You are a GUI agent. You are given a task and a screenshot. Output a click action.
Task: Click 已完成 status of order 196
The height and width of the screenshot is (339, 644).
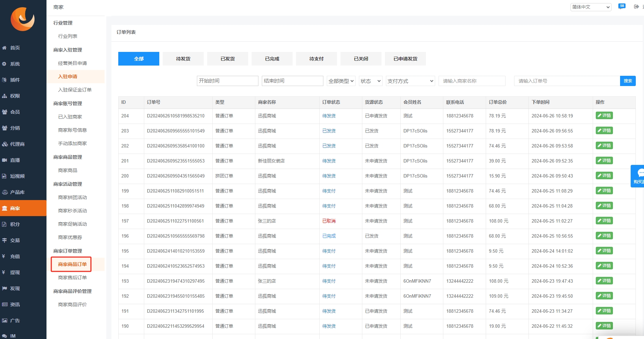click(329, 236)
